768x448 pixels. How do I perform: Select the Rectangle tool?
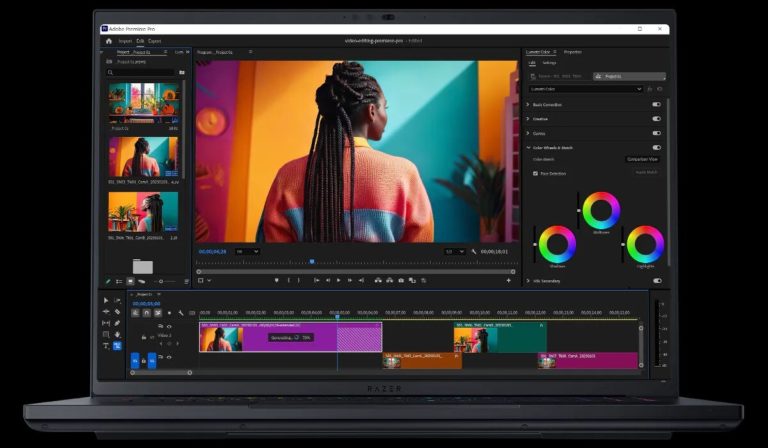coord(106,334)
